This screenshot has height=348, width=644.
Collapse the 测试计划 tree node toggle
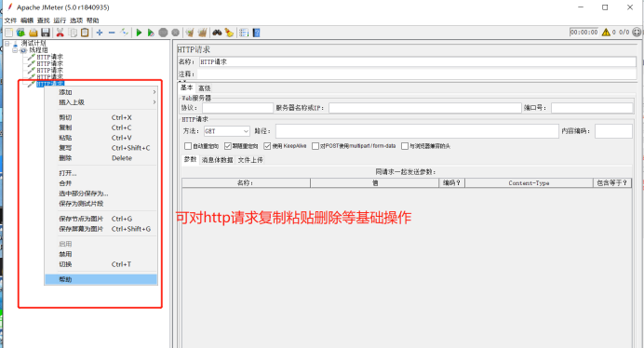7,43
